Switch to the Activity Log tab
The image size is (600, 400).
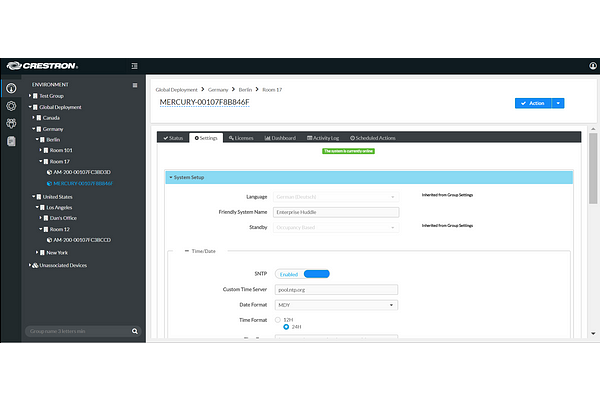click(x=323, y=138)
